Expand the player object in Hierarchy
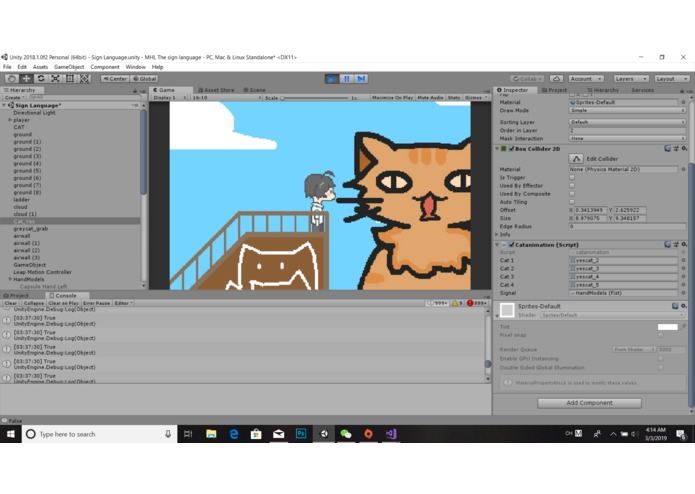This screenshot has height=494, width=695. tap(10, 120)
